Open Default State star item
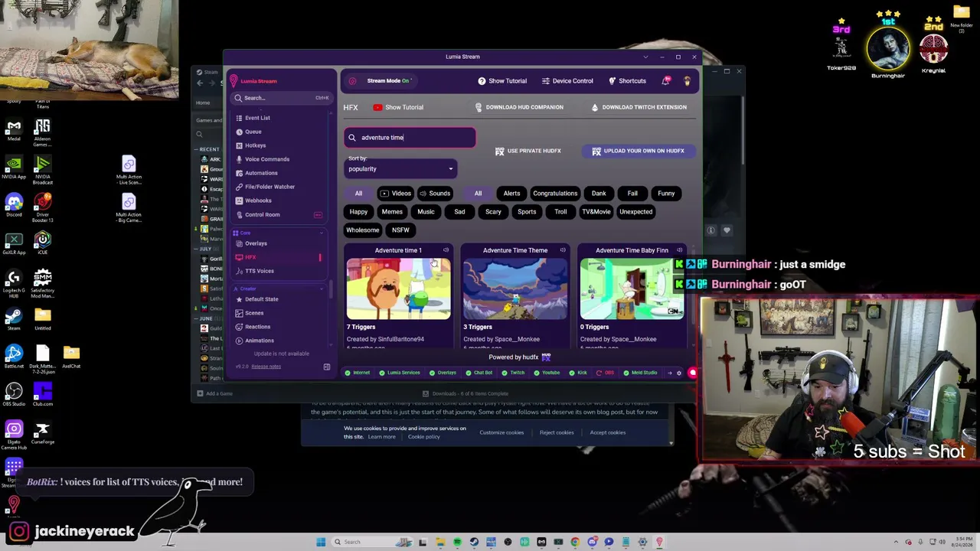 (x=261, y=299)
